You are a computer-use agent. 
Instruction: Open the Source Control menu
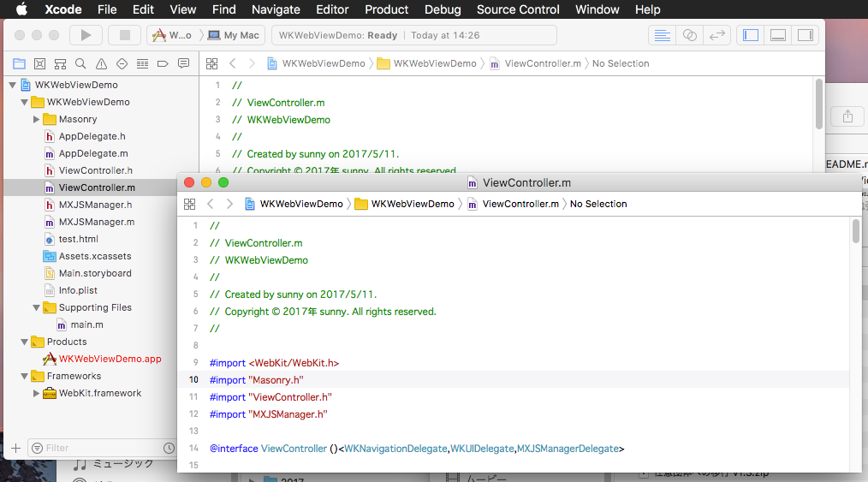[x=518, y=9]
